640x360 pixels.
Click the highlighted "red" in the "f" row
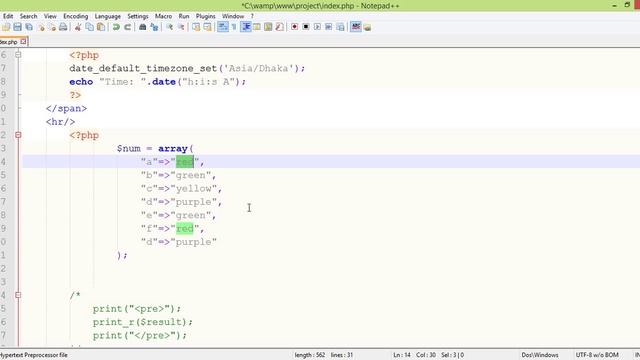coord(184,229)
